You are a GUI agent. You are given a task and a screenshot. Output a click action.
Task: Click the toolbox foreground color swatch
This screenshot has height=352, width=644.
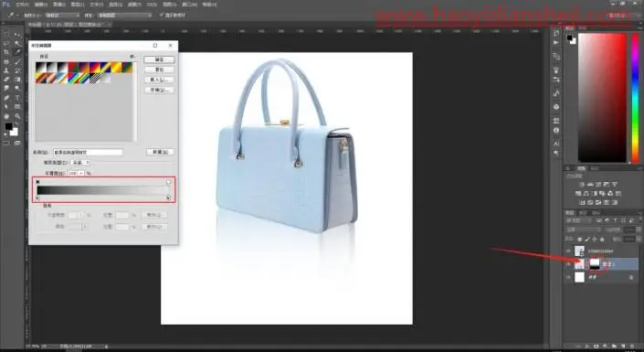point(8,127)
